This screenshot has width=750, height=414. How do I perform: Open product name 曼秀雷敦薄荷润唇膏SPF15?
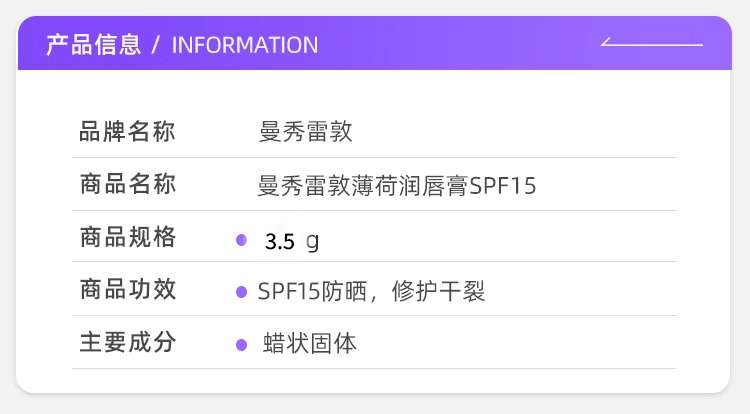pos(397,186)
